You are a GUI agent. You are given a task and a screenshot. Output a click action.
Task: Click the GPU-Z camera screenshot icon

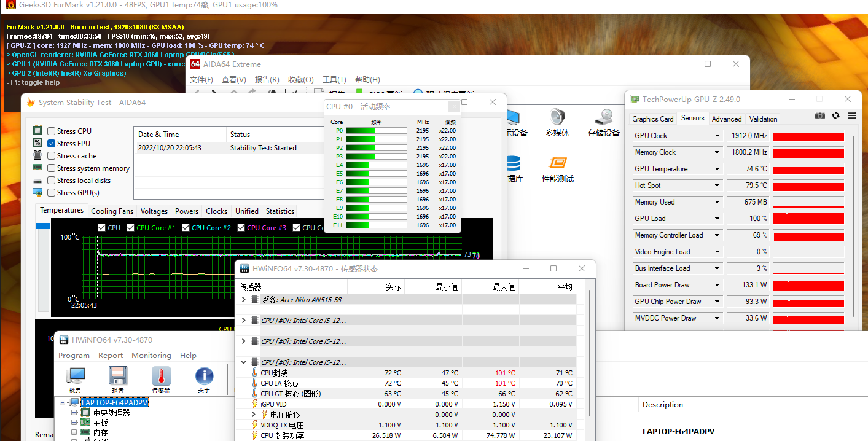tap(819, 115)
